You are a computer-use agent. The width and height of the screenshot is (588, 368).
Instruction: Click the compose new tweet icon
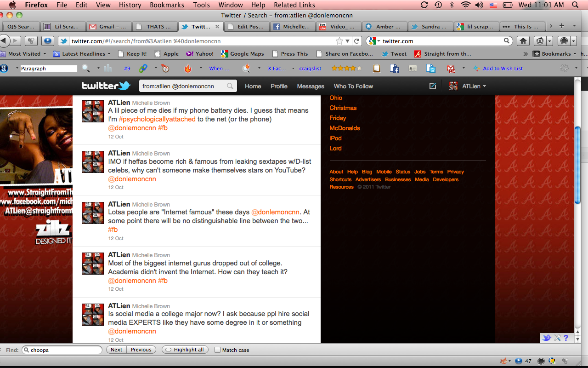(432, 86)
